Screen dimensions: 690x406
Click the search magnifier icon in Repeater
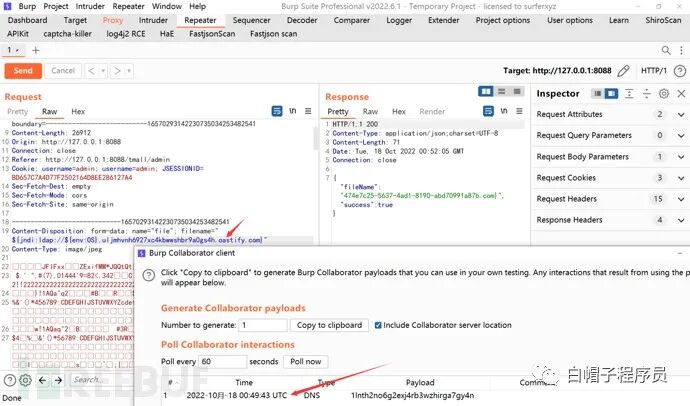click(x=666, y=50)
